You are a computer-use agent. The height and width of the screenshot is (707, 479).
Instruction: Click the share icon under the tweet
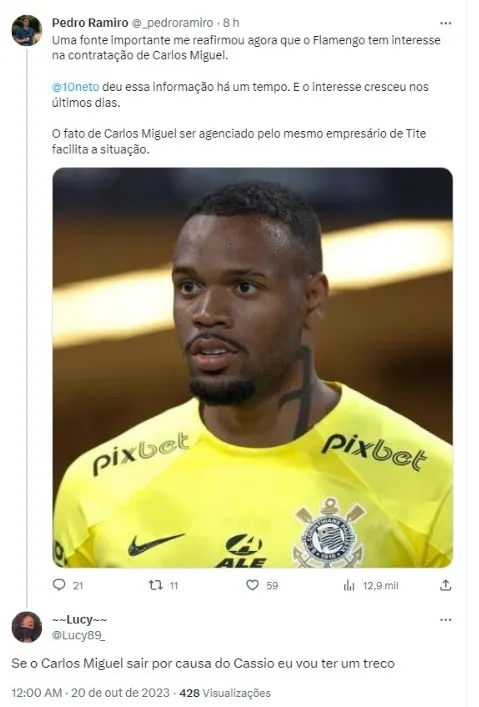[446, 585]
